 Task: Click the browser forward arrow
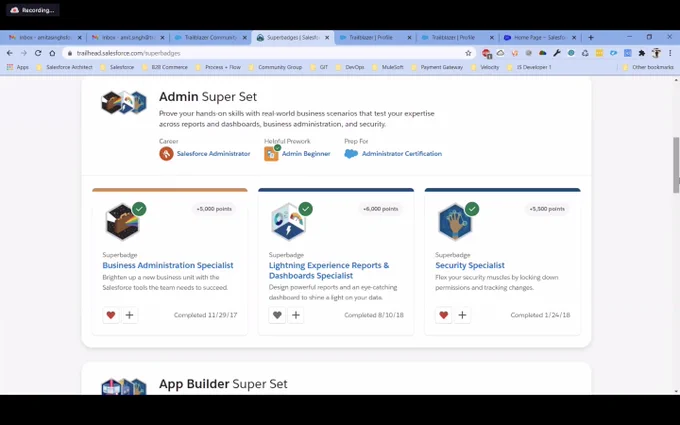[x=24, y=53]
